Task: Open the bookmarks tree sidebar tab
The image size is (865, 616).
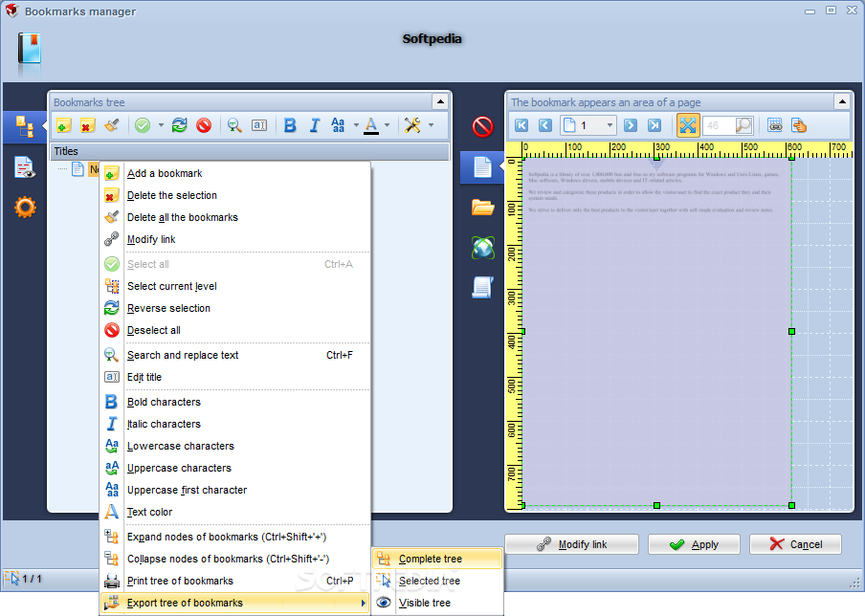Action: (24, 126)
